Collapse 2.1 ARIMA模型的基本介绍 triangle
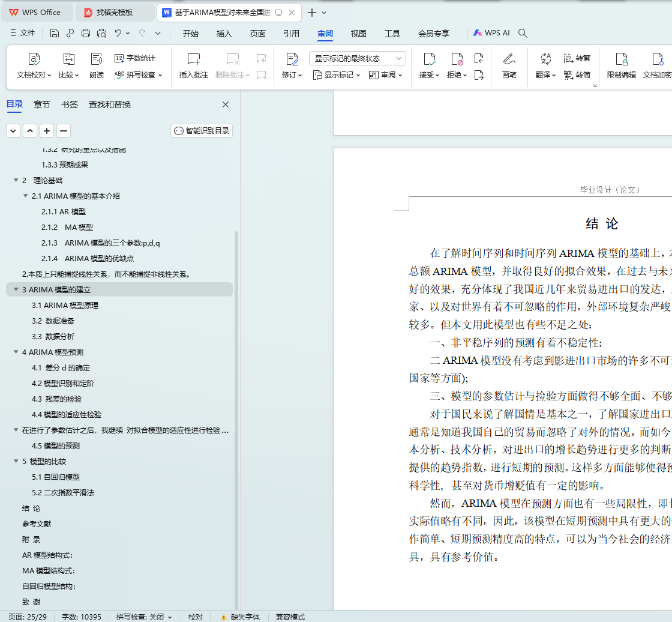The width and height of the screenshot is (672, 622). tap(25, 196)
